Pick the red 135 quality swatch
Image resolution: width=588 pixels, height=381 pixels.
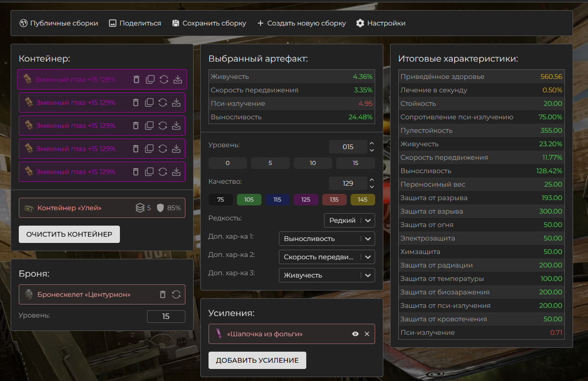334,200
